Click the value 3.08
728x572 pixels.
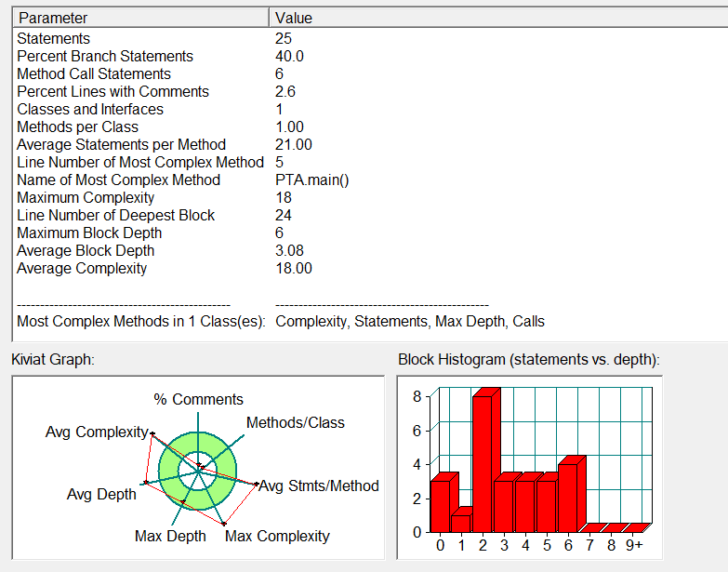(289, 250)
